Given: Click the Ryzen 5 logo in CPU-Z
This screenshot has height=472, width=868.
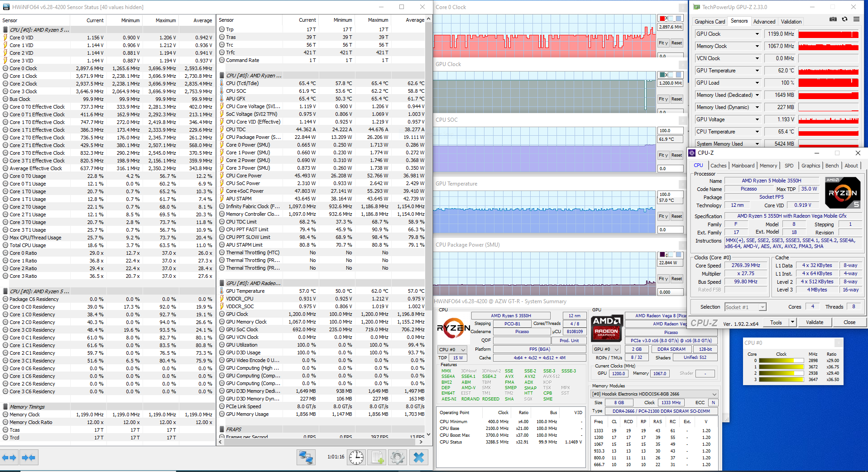Looking at the screenshot, I should pos(842,192).
